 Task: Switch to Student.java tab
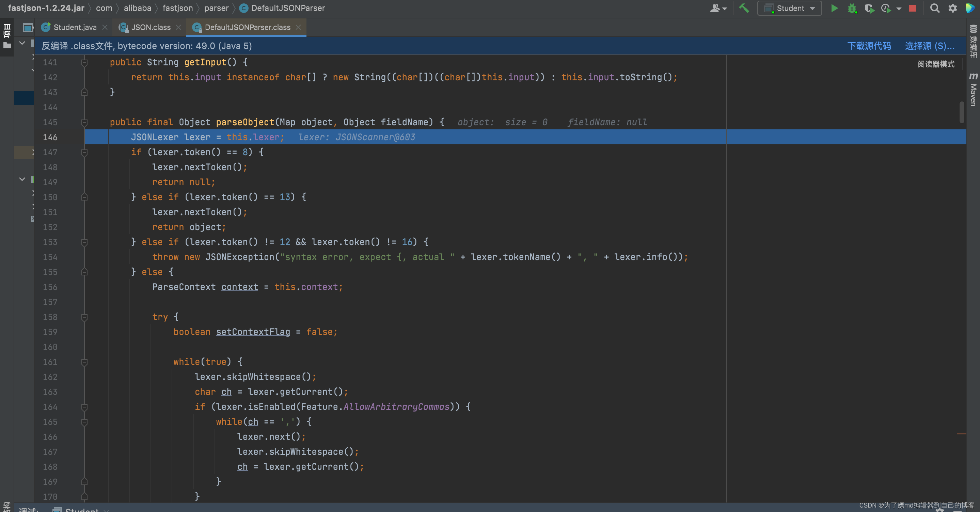[75, 27]
